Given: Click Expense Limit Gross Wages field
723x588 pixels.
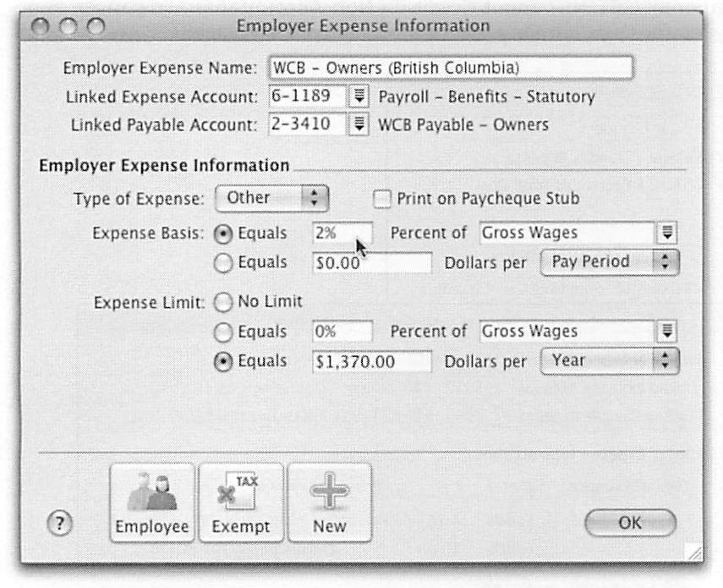Looking at the screenshot, I should point(567,331).
